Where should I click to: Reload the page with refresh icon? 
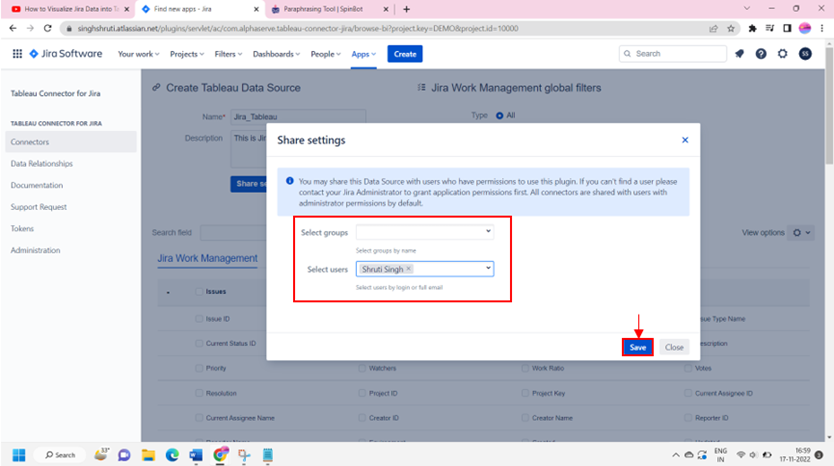tap(47, 28)
